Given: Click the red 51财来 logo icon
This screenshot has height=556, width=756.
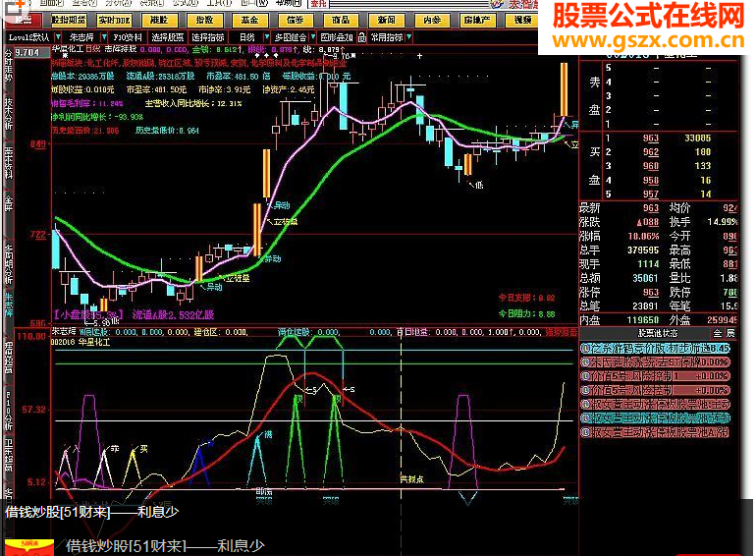Looking at the screenshot, I should click(x=29, y=548).
